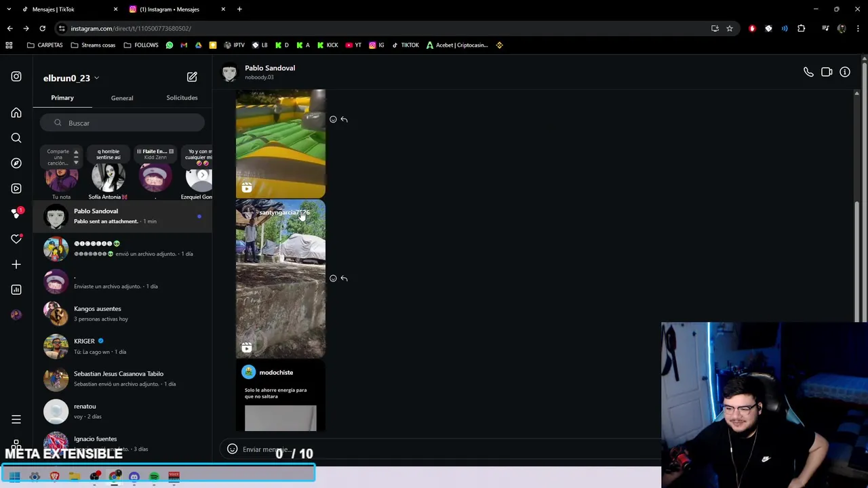The width and height of the screenshot is (868, 488).
Task: Open the Chrome three-dot menu
Action: pyautogui.click(x=858, y=28)
